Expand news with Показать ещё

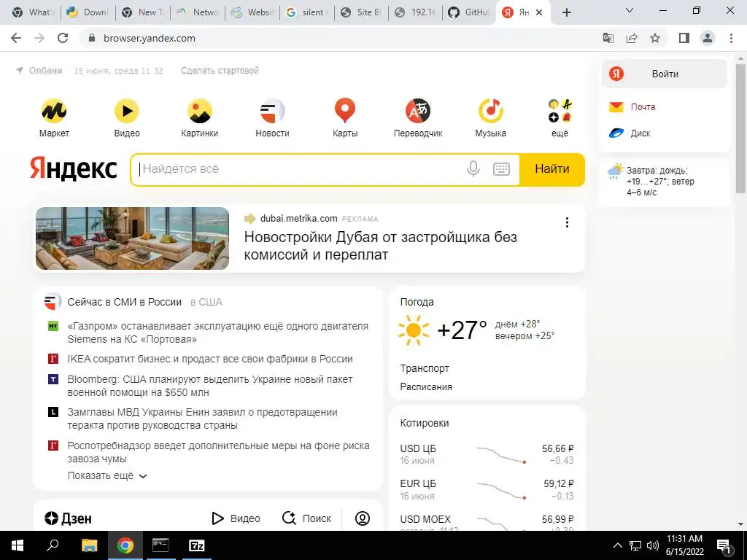pos(107,475)
